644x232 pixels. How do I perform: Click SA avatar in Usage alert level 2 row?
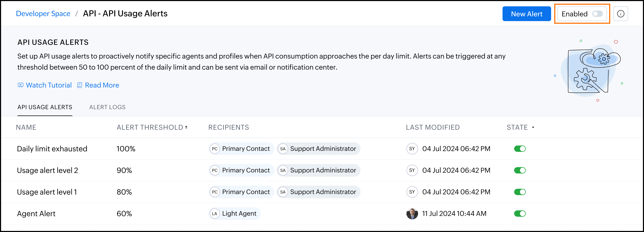point(283,170)
